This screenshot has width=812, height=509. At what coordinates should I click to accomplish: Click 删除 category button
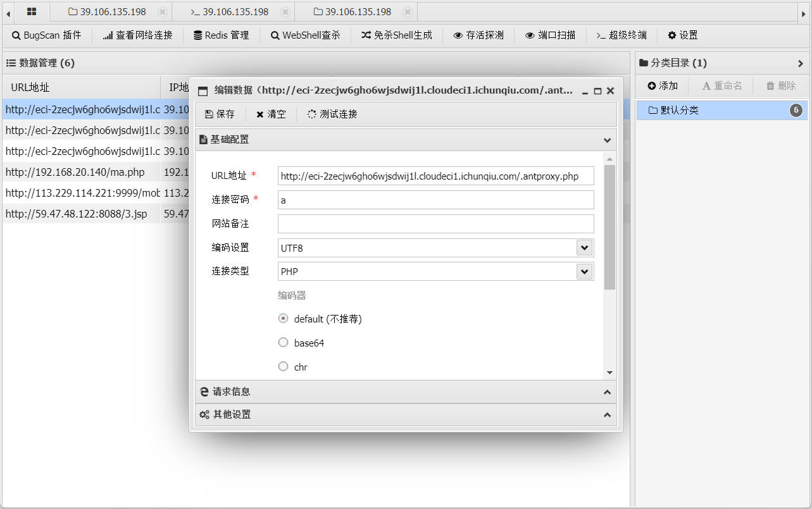(781, 86)
